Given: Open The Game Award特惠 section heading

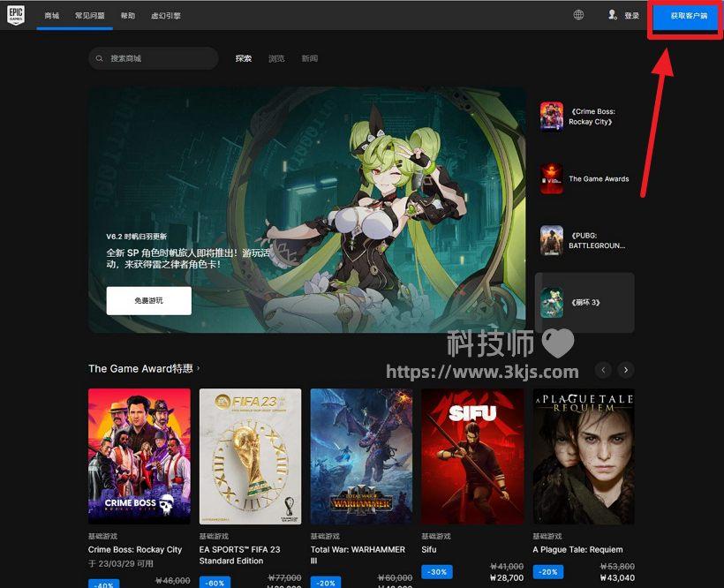Looking at the screenshot, I should pyautogui.click(x=144, y=369).
